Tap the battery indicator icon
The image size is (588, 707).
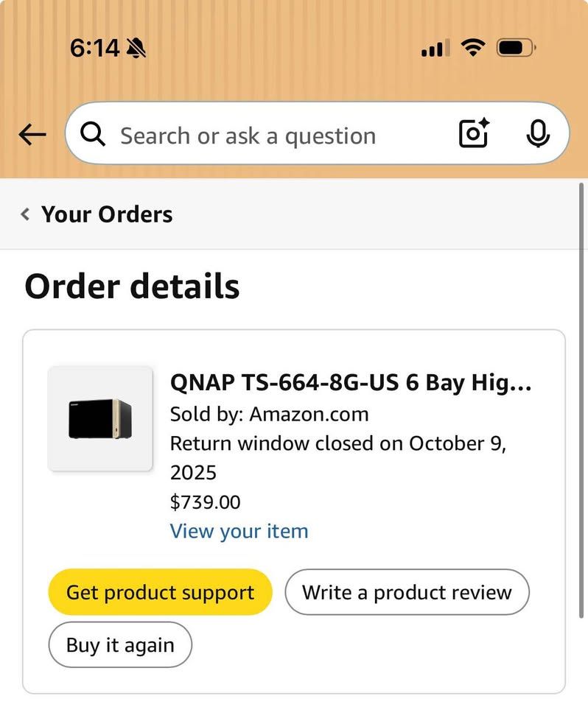(x=517, y=49)
